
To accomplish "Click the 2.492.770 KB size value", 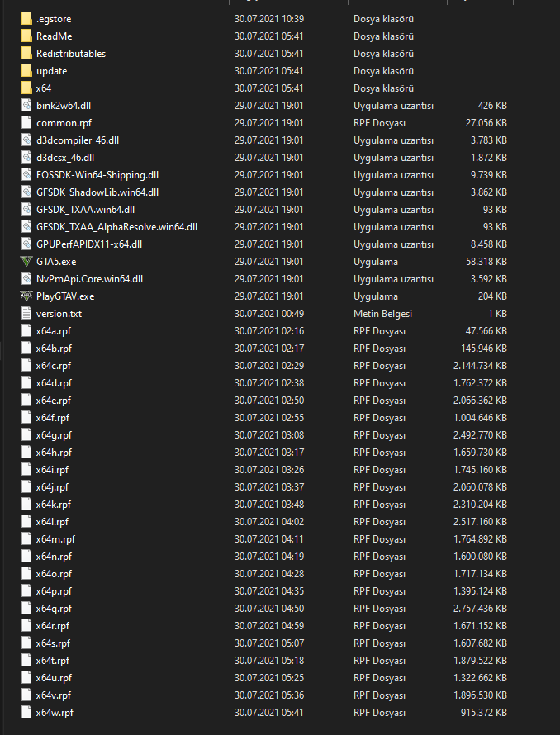I will click(x=480, y=435).
